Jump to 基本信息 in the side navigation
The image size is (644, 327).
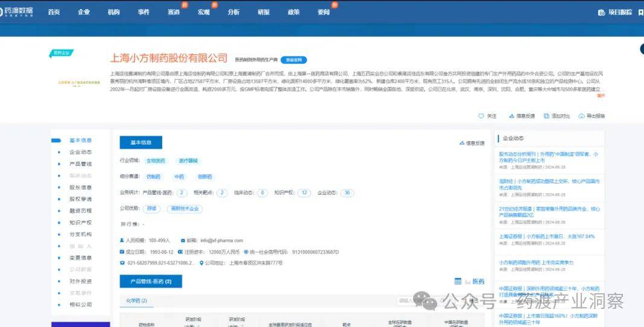(x=81, y=141)
